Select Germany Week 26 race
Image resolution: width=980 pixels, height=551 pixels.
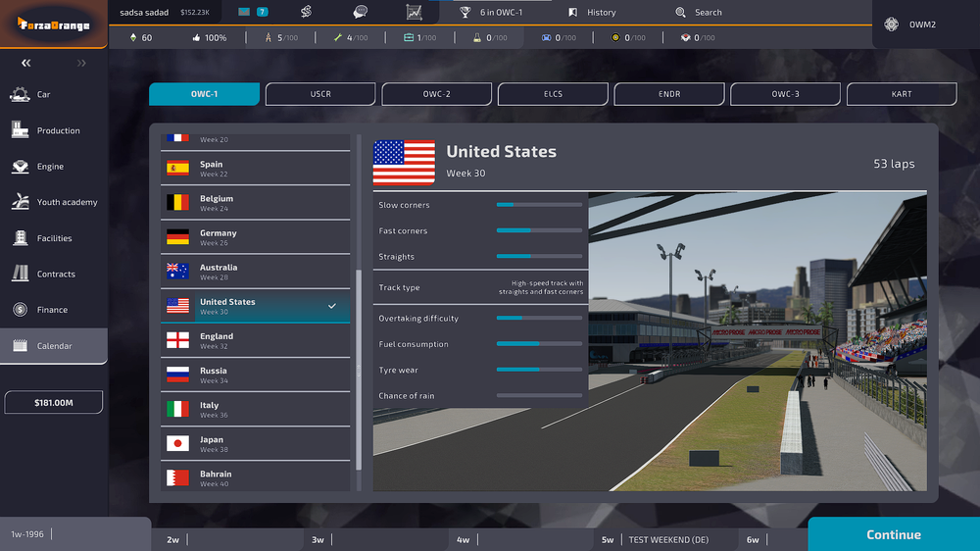pyautogui.click(x=255, y=237)
